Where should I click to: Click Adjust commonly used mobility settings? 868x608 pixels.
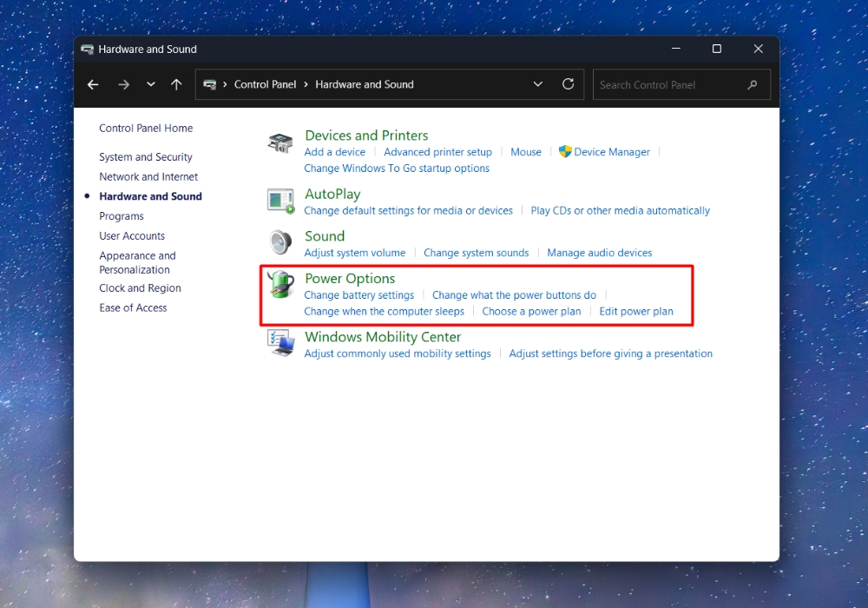coord(398,354)
